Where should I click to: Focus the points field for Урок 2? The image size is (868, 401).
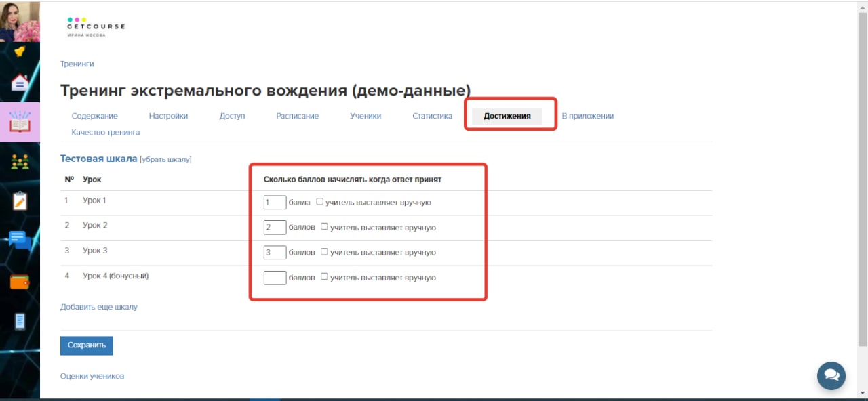click(x=275, y=227)
